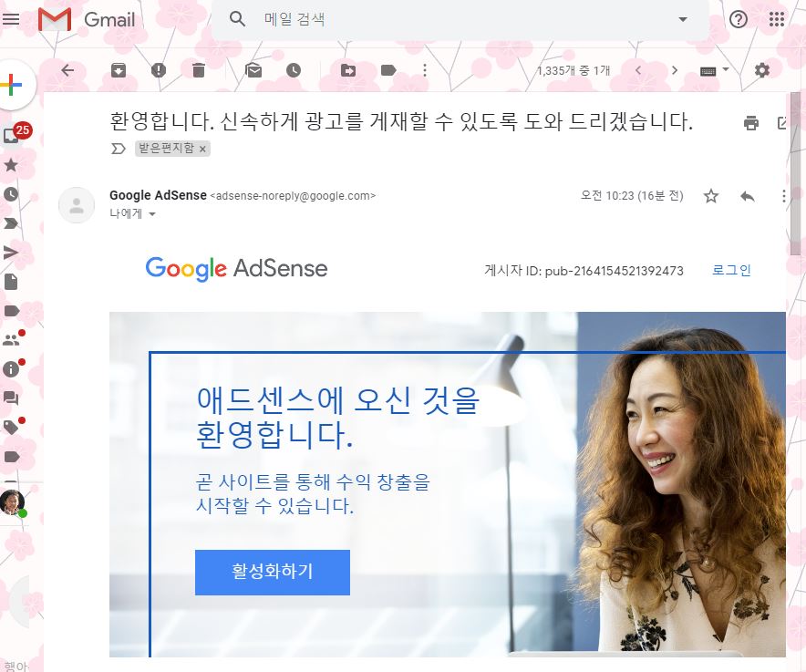Click the 1,335개 중 1개 counter
Screen dimensions: 806x672
pyautogui.click(x=573, y=70)
